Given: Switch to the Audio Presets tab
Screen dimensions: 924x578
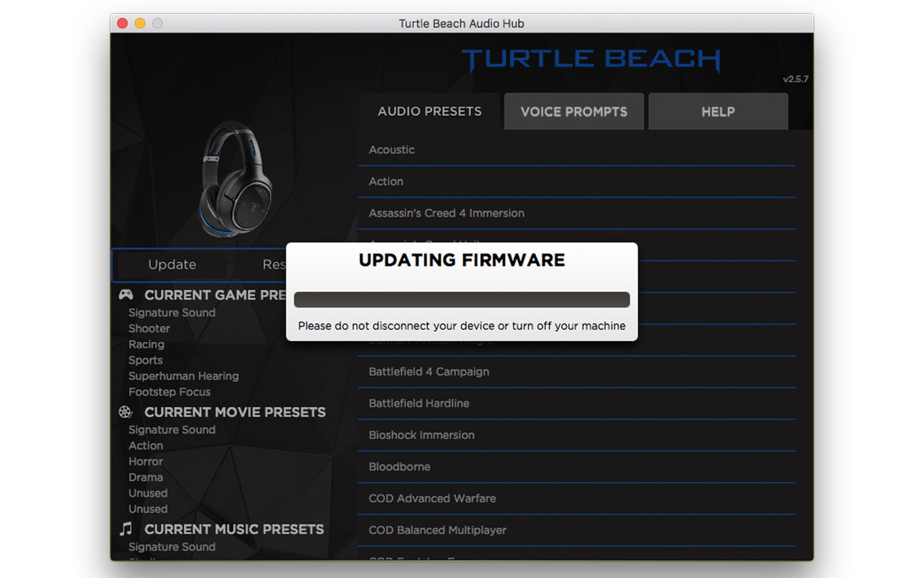Looking at the screenshot, I should click(x=429, y=111).
